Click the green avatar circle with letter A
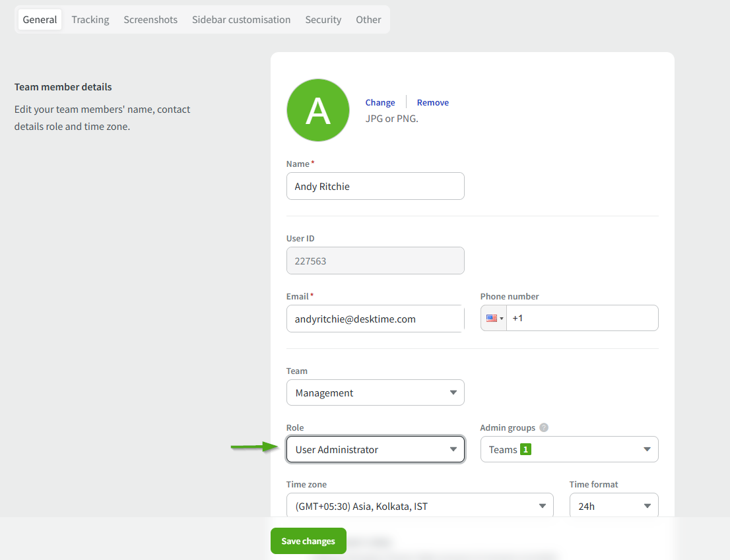730x560 pixels. (x=318, y=110)
